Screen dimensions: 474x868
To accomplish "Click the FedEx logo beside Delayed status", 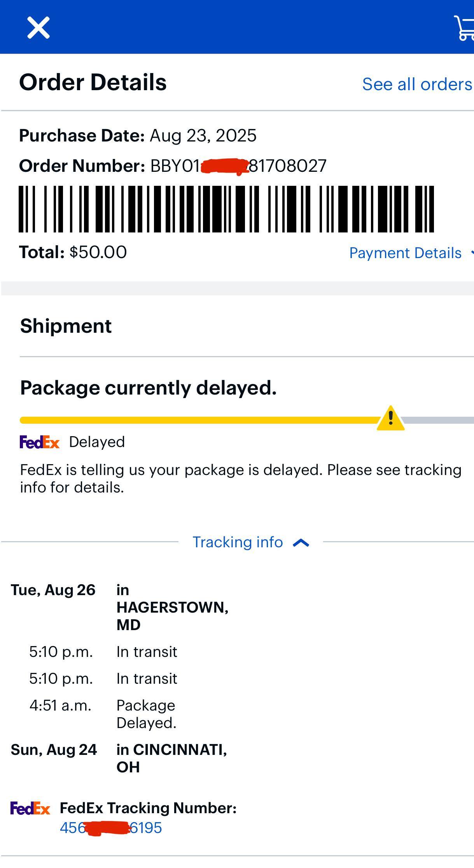I will click(x=39, y=442).
